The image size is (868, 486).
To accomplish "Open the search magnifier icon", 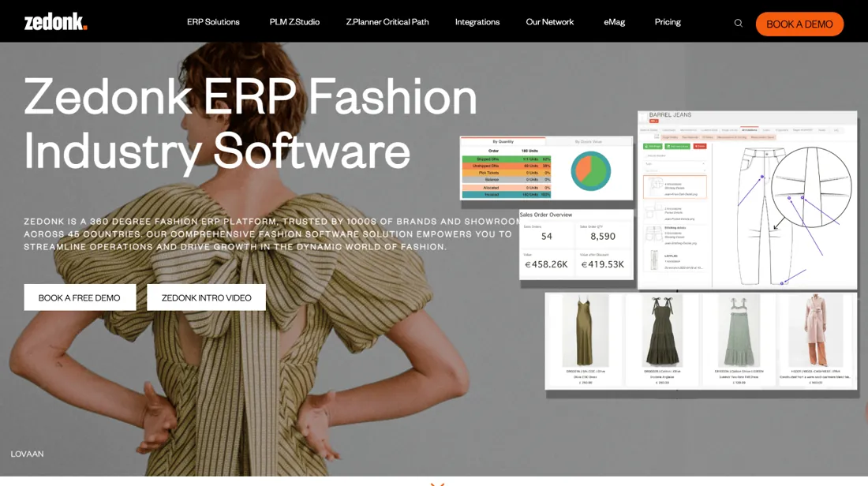I will [738, 23].
